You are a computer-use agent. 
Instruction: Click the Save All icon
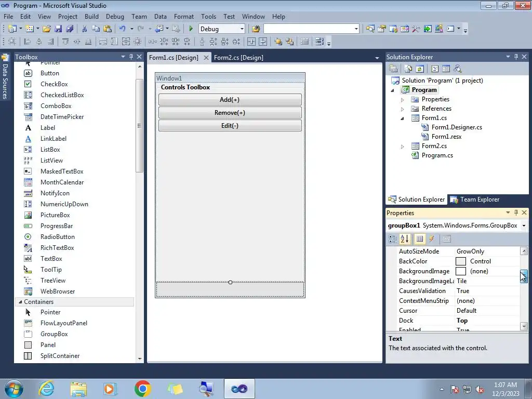pyautogui.click(x=70, y=29)
